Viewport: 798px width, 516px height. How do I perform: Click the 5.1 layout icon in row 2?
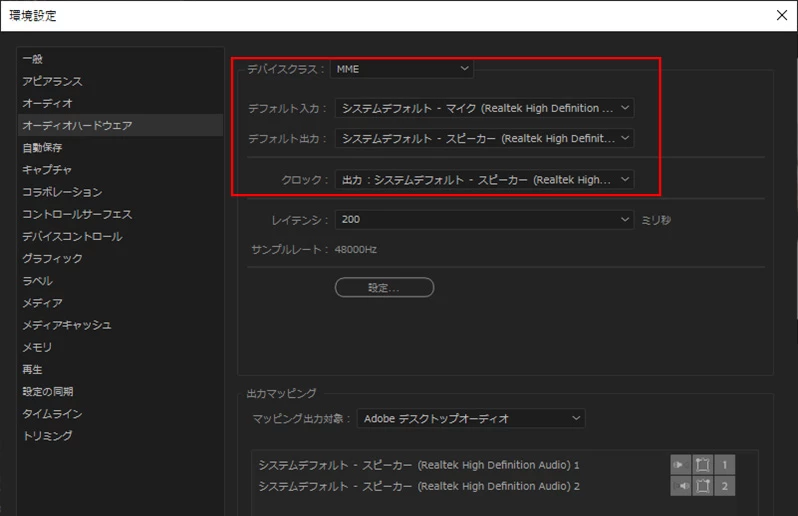point(702,486)
